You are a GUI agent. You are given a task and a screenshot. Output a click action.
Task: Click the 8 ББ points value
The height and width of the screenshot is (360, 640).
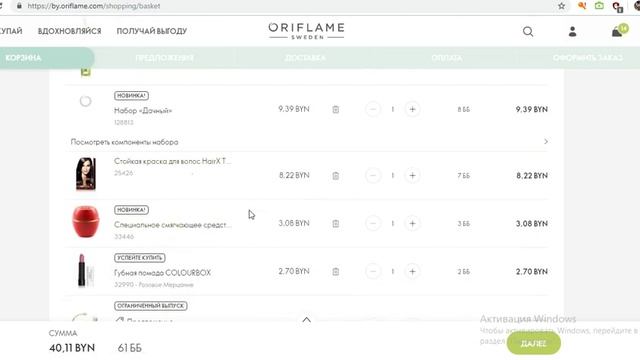pyautogui.click(x=464, y=109)
